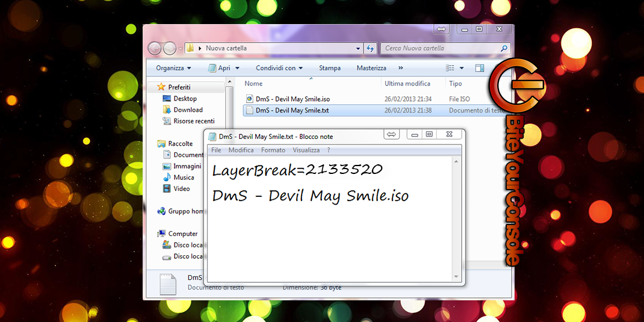Toggle the preview pane icon in Explorer toolbar
The height and width of the screenshot is (322, 644).
[x=480, y=68]
